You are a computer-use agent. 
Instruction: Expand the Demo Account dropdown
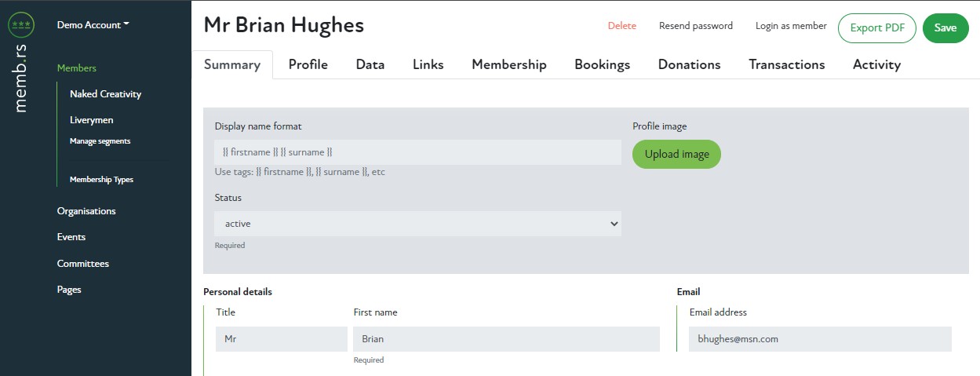[x=93, y=25]
